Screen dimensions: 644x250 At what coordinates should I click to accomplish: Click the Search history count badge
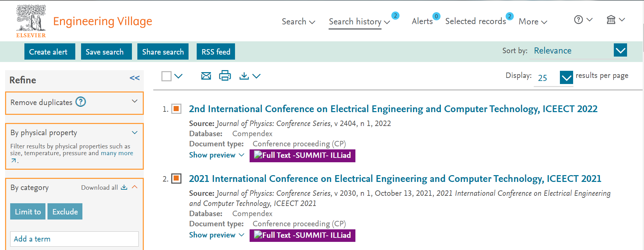[395, 16]
